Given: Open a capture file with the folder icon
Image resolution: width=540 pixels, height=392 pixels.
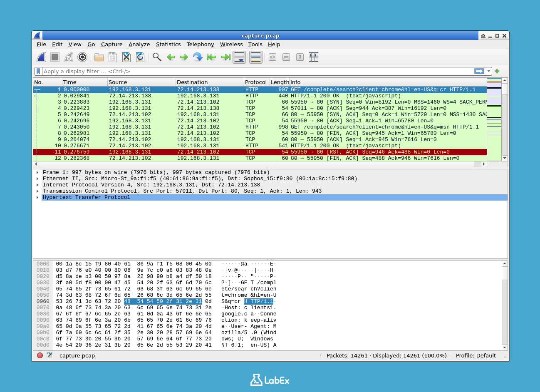Looking at the screenshot, I should point(99,57).
